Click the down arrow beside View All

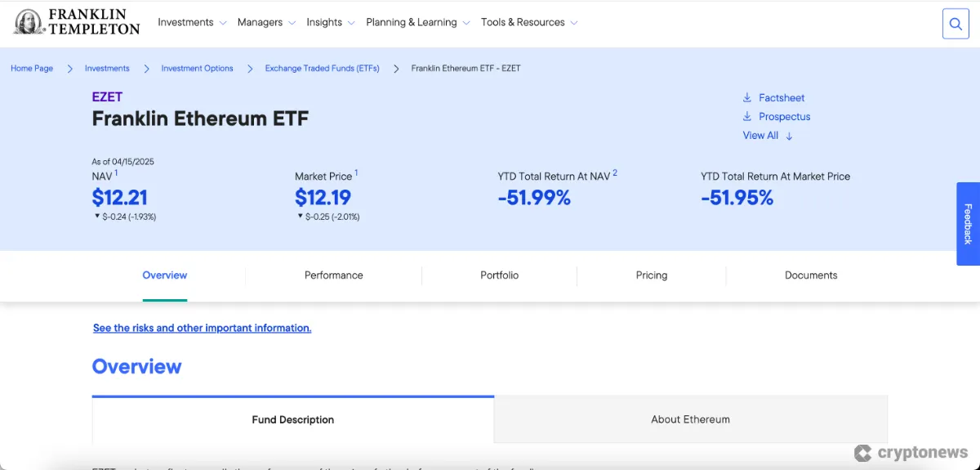(789, 137)
